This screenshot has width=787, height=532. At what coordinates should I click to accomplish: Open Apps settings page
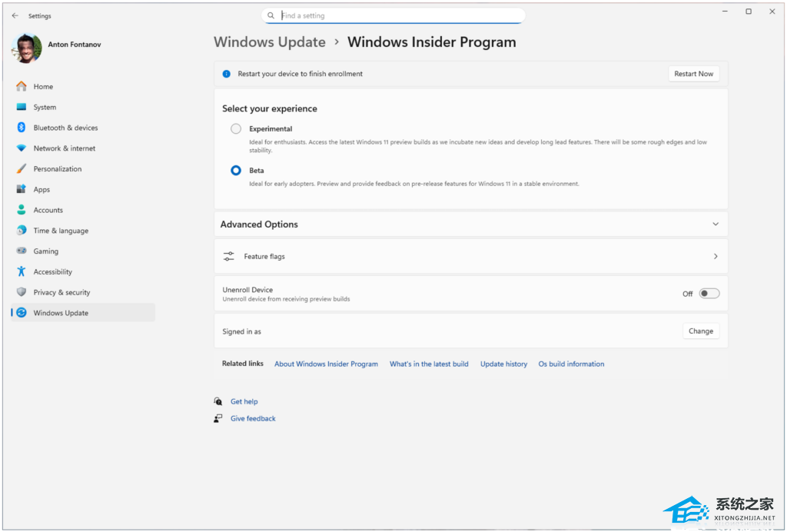[x=83, y=189]
